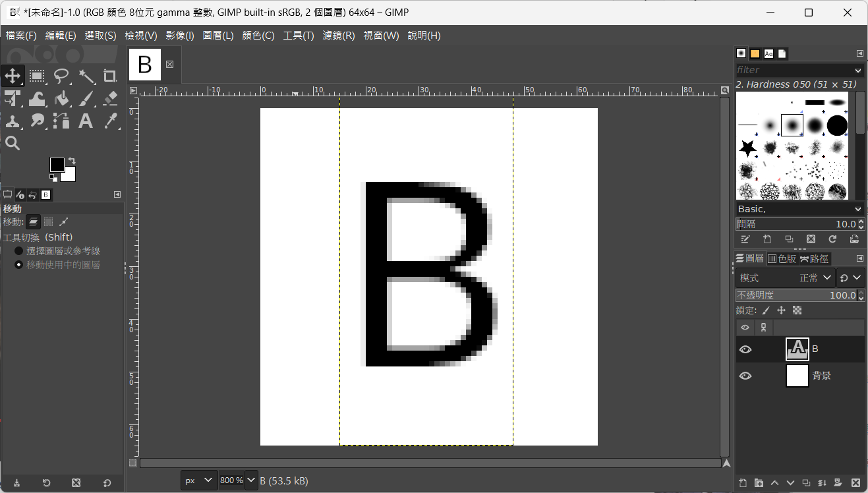This screenshot has height=493, width=868.
Task: Open the px unit dropdown
Action: 199,480
